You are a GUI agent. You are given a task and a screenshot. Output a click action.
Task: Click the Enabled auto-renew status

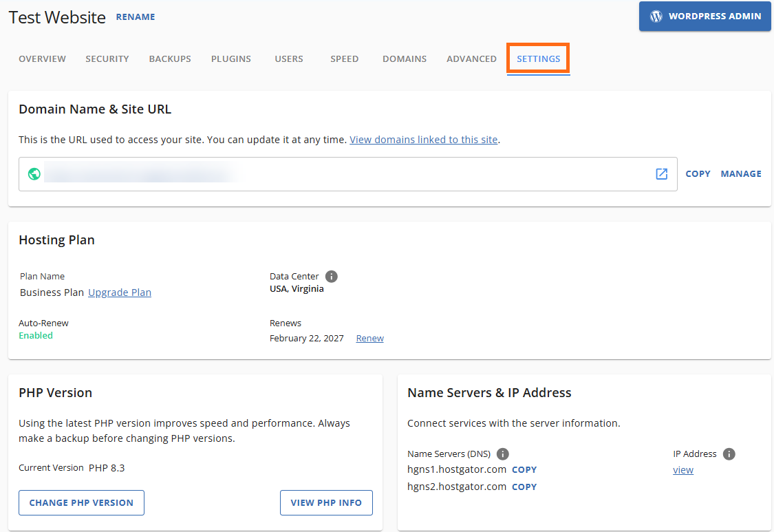36,335
